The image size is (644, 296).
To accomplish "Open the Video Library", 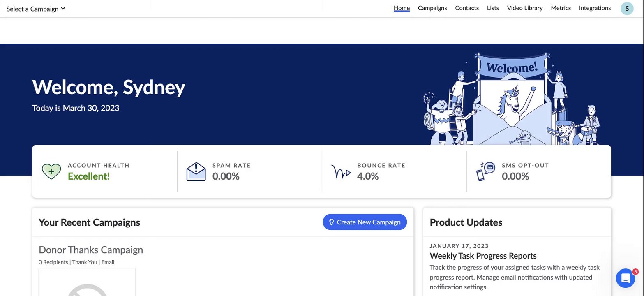I will pyautogui.click(x=525, y=8).
